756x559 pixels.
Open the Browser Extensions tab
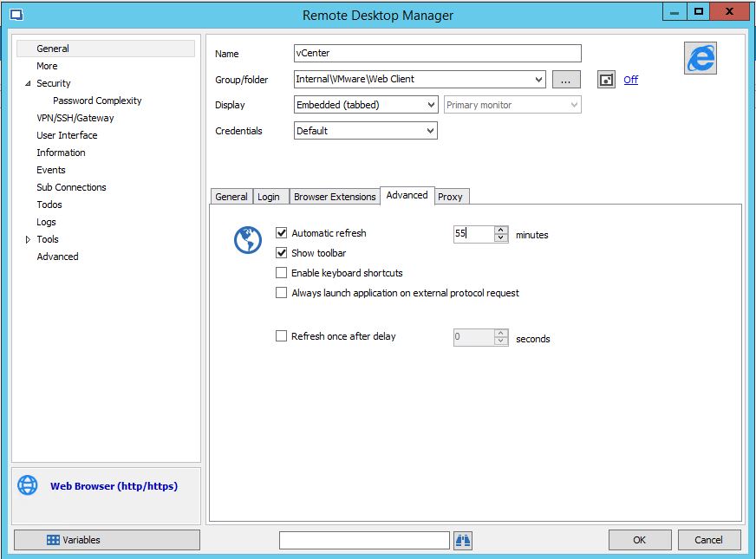(334, 197)
